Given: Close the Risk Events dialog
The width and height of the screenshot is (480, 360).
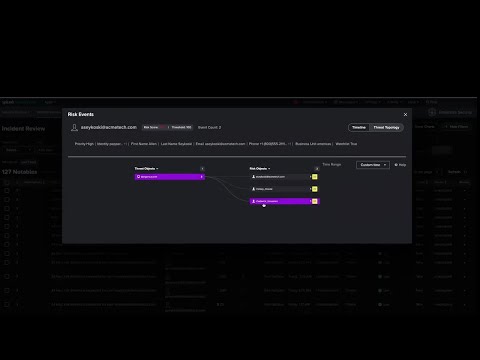Looking at the screenshot, I should [x=405, y=114].
